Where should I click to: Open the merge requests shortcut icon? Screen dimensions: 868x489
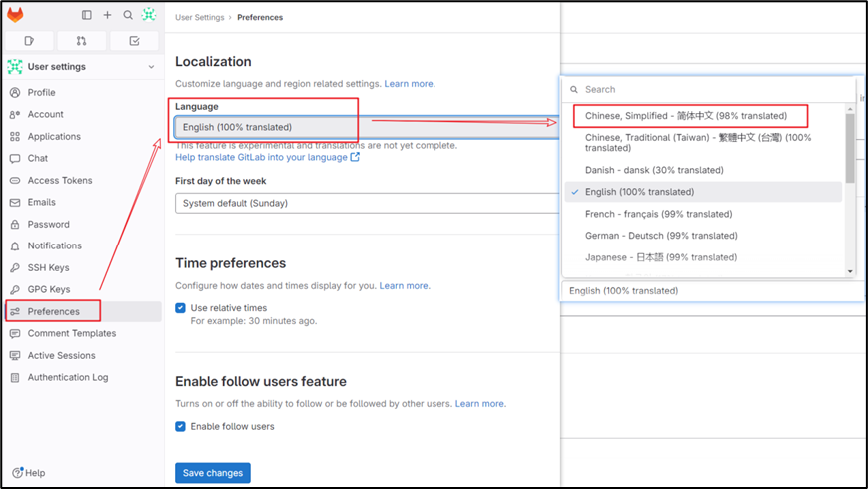(81, 40)
